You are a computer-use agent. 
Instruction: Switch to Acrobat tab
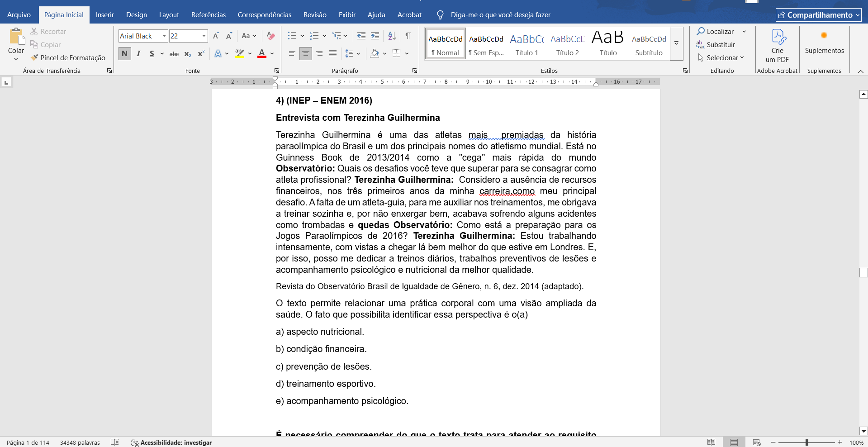[x=409, y=15]
